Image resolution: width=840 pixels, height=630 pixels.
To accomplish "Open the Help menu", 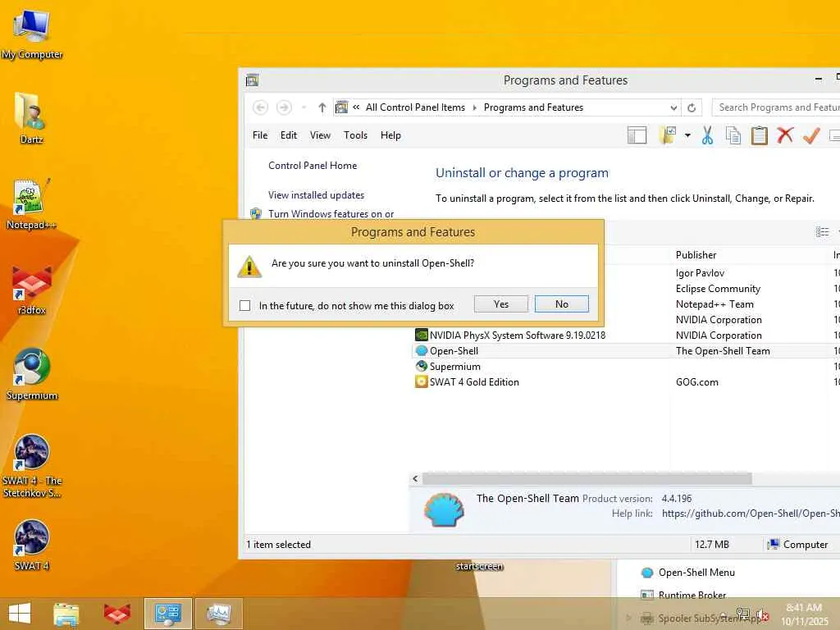I will (x=390, y=135).
